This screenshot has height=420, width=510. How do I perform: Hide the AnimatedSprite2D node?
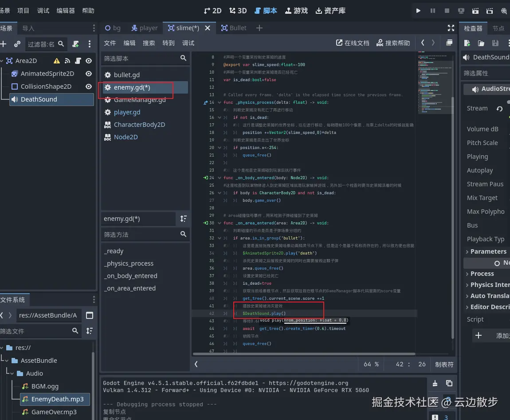point(89,74)
